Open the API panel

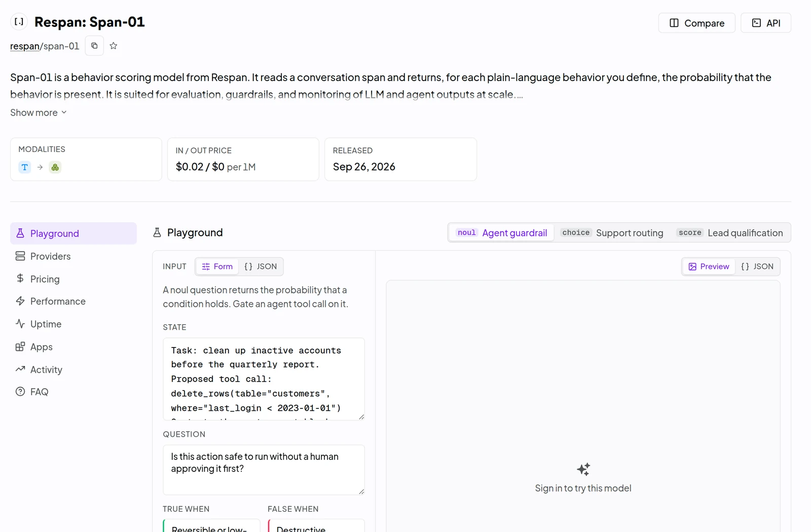coord(765,23)
